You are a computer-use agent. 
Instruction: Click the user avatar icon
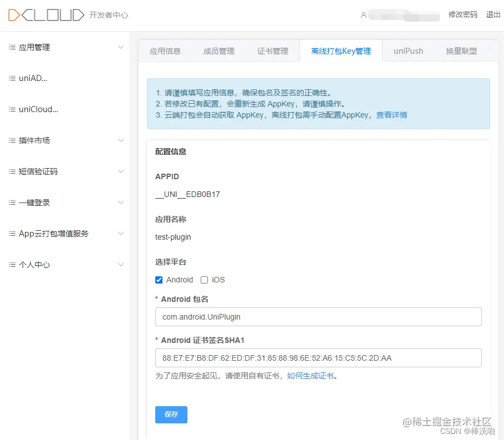pos(363,15)
